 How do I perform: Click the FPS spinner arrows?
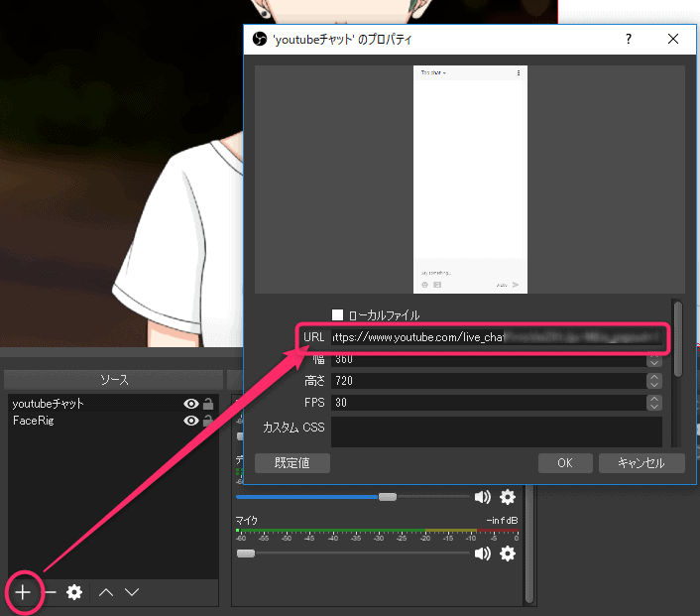click(x=653, y=403)
